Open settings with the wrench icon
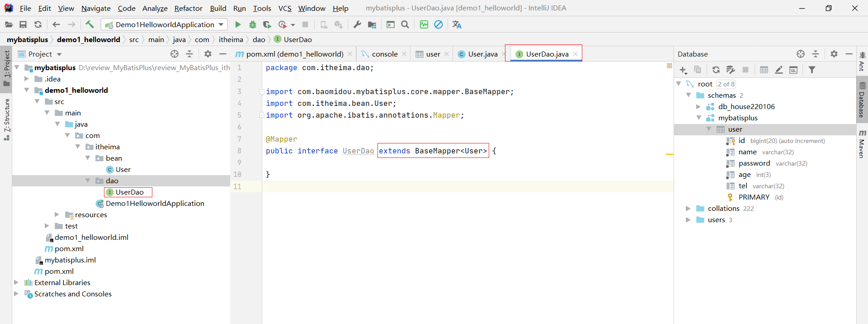Viewport: 868px width, 324px height. click(x=357, y=24)
